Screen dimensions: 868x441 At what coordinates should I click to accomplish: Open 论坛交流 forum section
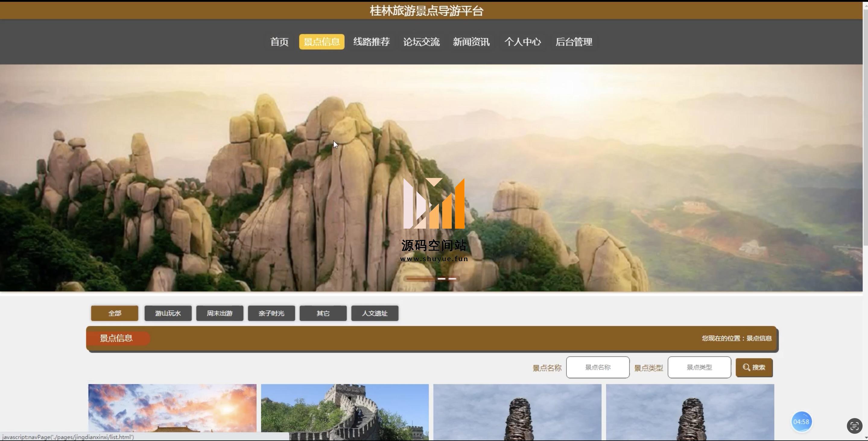click(421, 42)
